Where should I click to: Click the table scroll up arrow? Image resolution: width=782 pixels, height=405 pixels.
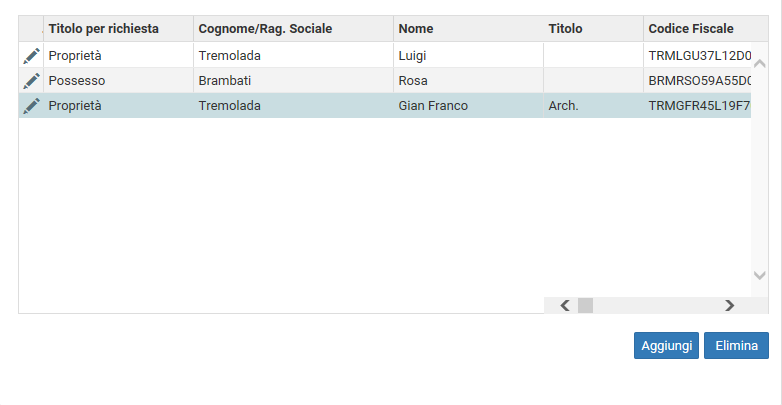(x=760, y=63)
